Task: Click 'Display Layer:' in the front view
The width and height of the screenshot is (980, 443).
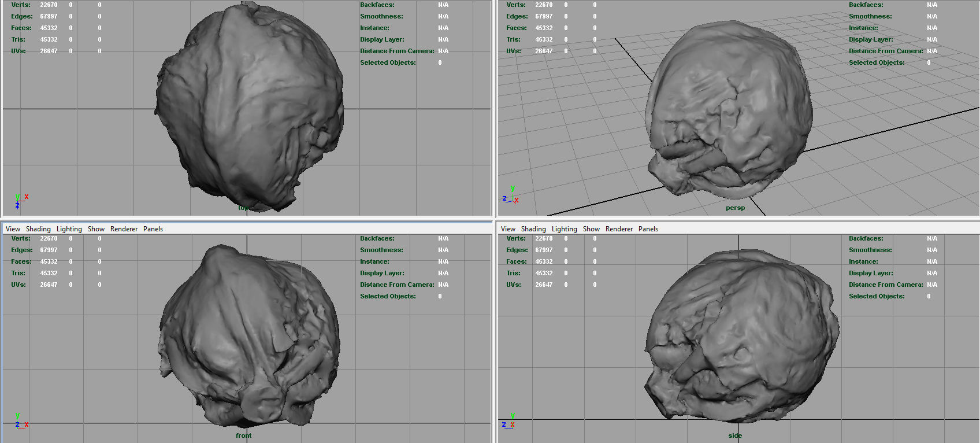Action: [382, 273]
